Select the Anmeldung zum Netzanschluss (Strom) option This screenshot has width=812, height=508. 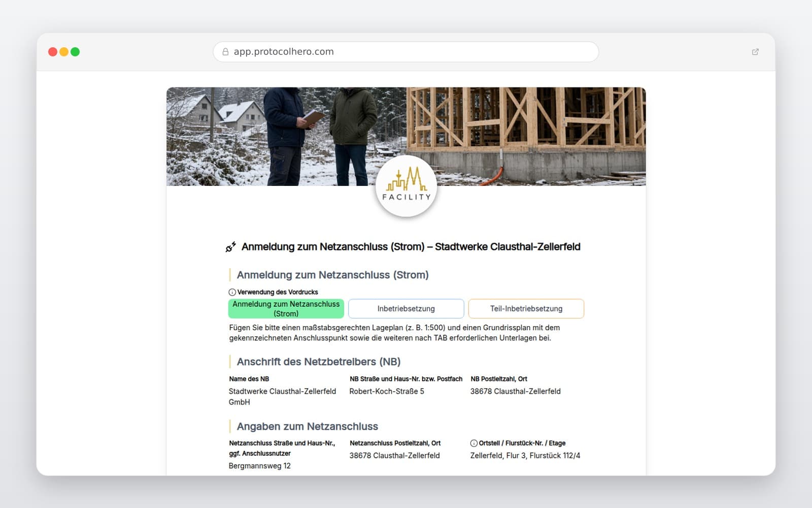(x=286, y=309)
